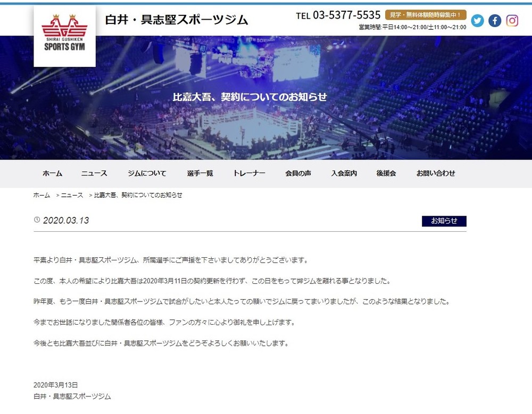
Task: Open the ホーム navigation menu item
Action: pyautogui.click(x=52, y=173)
